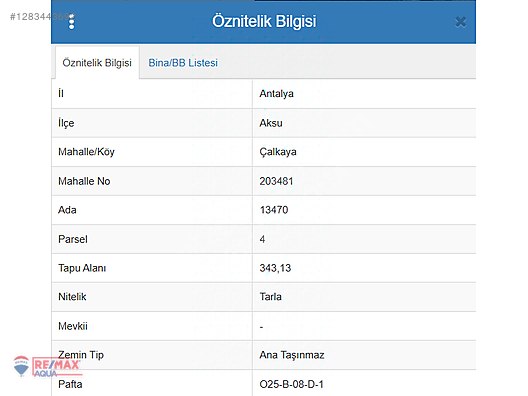Click the Tapu Alanı value '343,13'

point(275,268)
